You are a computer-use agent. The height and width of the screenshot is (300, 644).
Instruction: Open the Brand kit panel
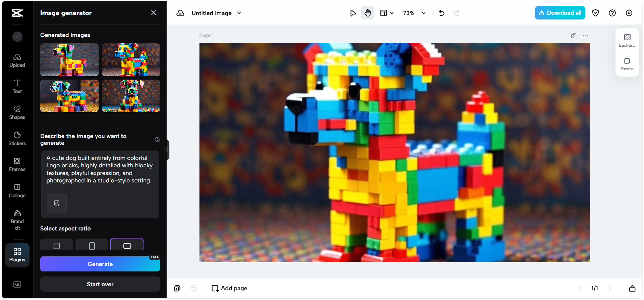click(17, 220)
